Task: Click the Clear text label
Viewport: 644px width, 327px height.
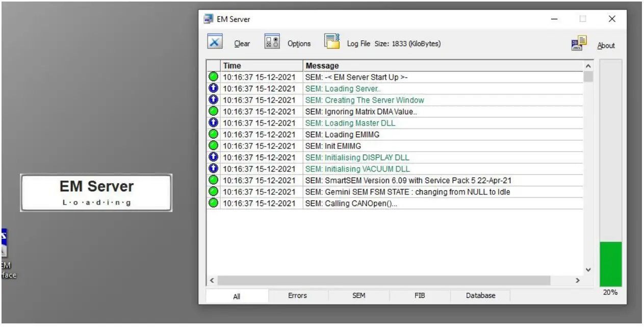Action: pos(242,44)
